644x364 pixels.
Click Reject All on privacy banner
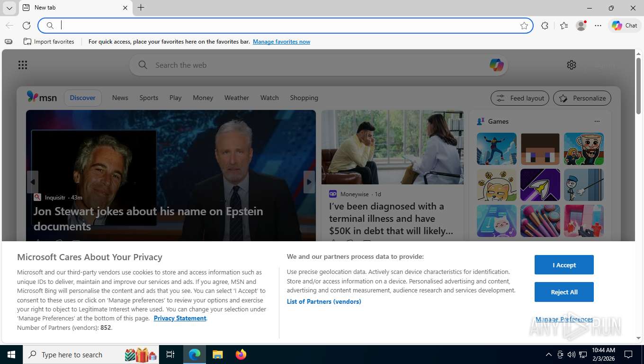[x=564, y=292]
